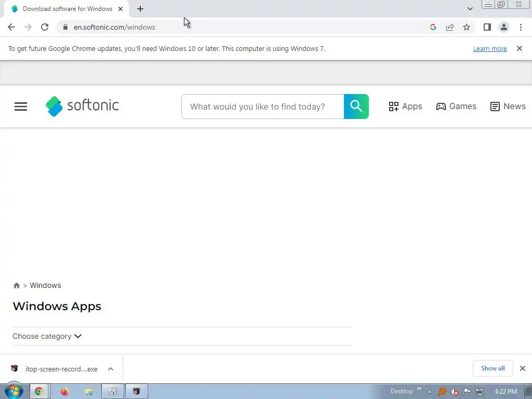Open the Apps section
Viewport: 532px width, 399px height.
click(405, 106)
